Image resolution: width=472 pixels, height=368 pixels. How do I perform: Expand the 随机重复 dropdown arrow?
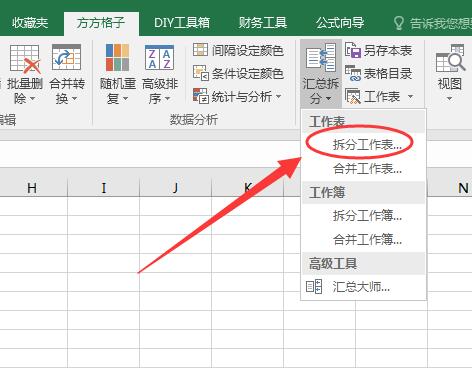pos(126,99)
